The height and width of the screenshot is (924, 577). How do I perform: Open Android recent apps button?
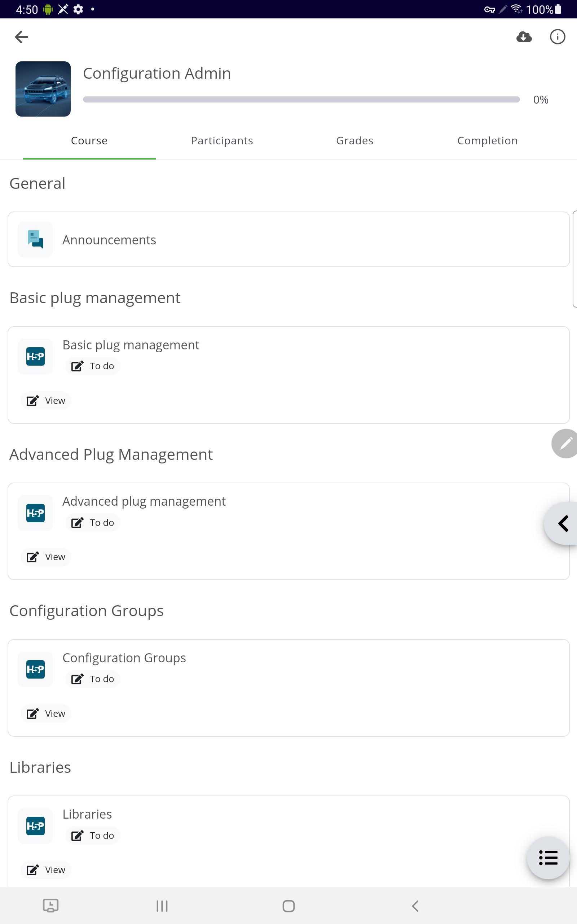[x=162, y=906]
